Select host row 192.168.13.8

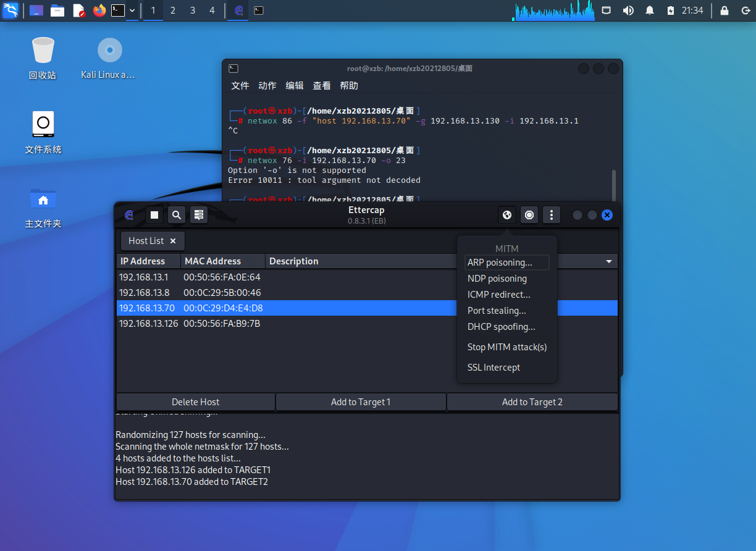(x=367, y=293)
